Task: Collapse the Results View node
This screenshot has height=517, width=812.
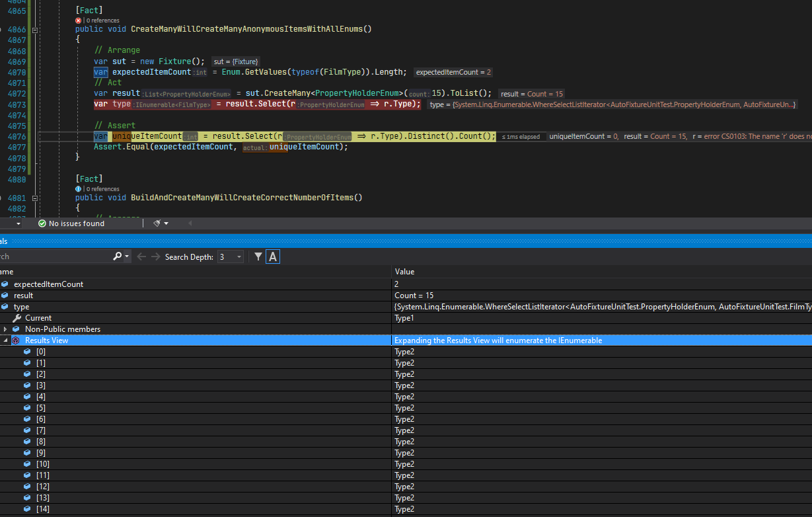Action: click(x=5, y=340)
